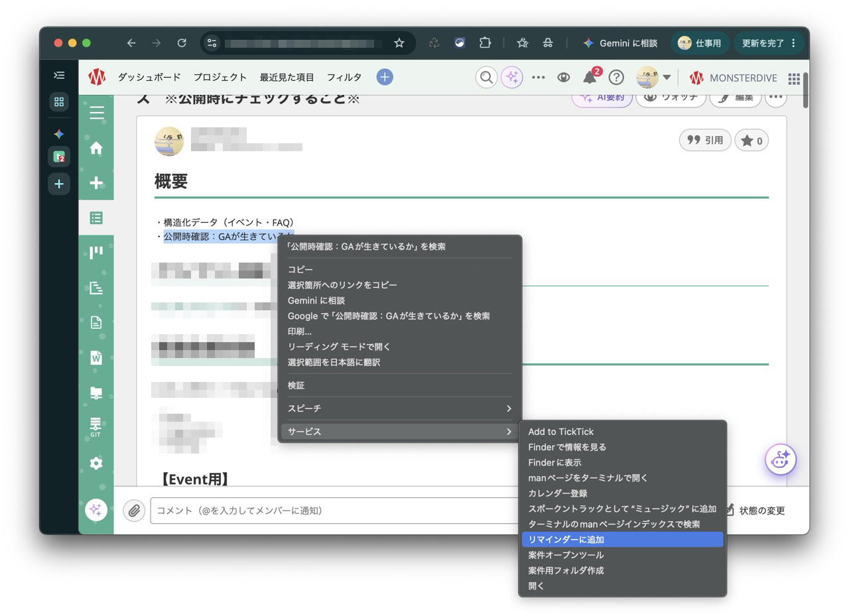Click the 引用 quote button

pos(705,140)
